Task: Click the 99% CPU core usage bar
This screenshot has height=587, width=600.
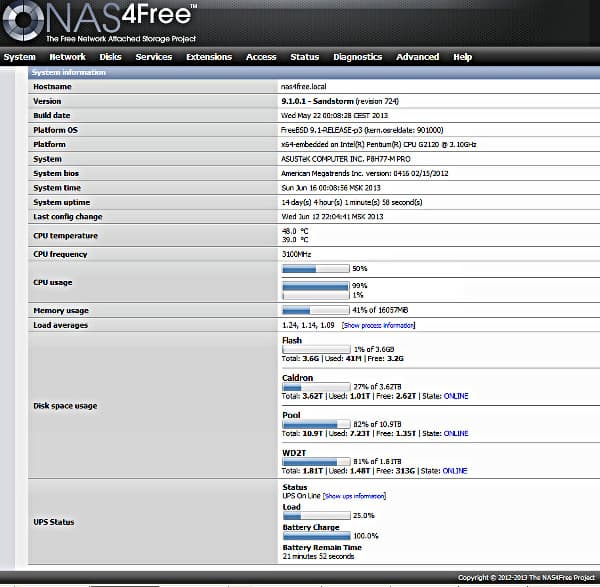Action: pos(316,286)
